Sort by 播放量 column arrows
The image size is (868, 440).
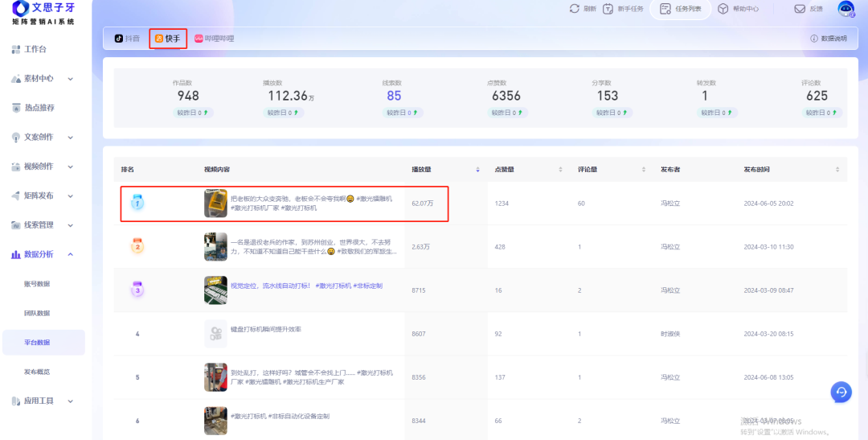pos(477,170)
